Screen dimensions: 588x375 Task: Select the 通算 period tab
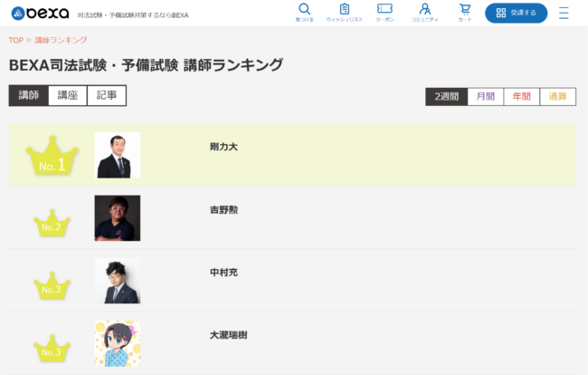coord(557,97)
